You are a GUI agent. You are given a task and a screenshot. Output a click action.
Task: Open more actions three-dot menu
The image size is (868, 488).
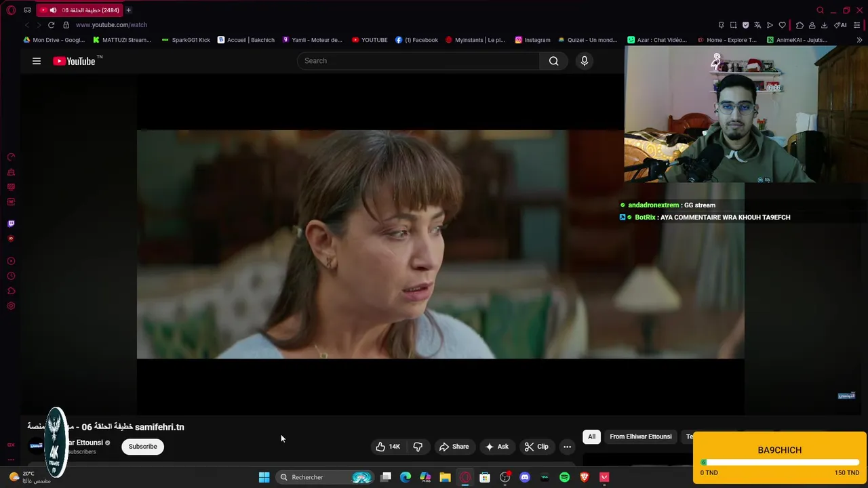tap(567, 447)
